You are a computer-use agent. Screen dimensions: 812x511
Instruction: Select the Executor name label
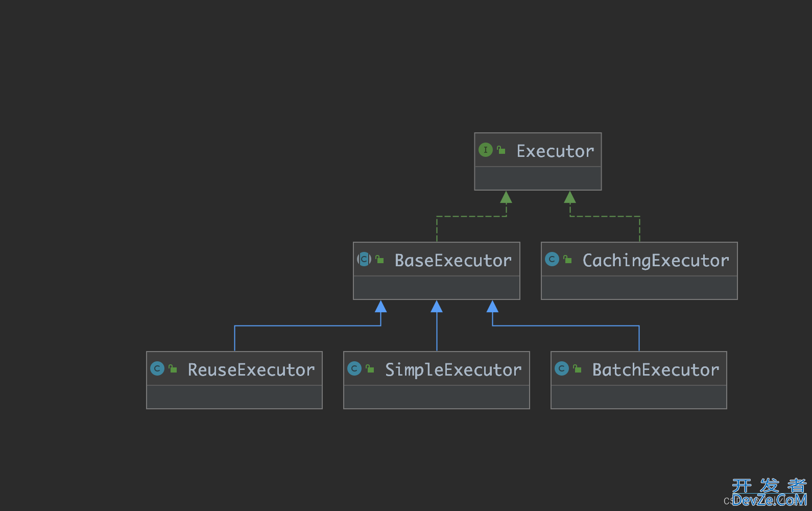555,151
